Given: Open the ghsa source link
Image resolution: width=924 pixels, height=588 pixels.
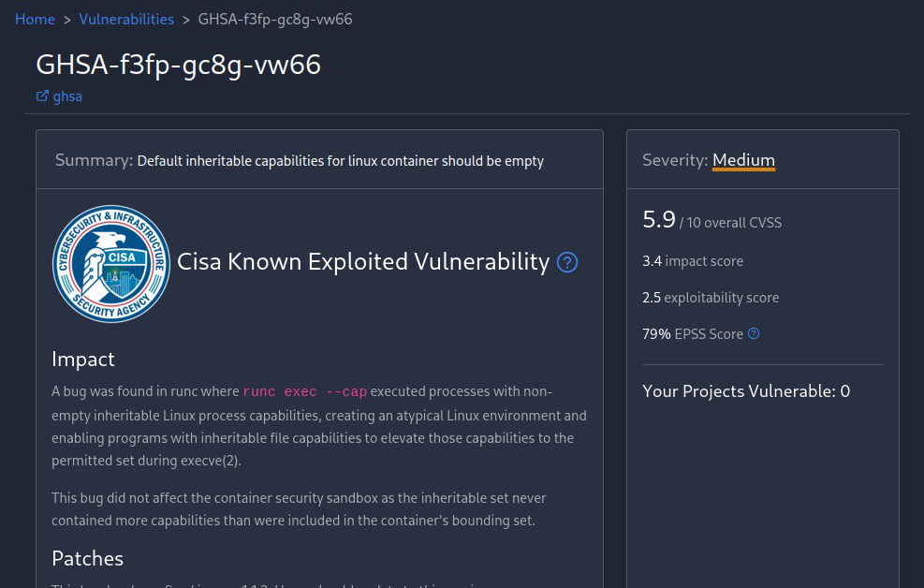Looking at the screenshot, I should (67, 96).
